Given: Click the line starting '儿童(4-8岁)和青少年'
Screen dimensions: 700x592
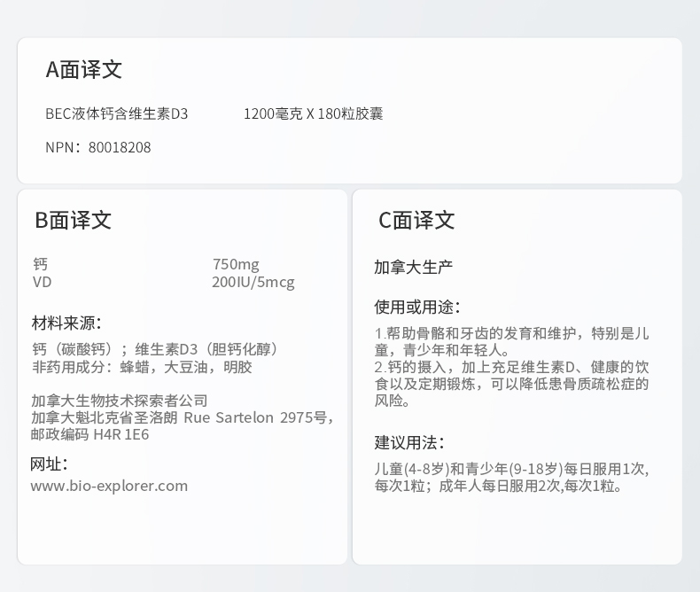Looking at the screenshot, I should (x=511, y=469).
